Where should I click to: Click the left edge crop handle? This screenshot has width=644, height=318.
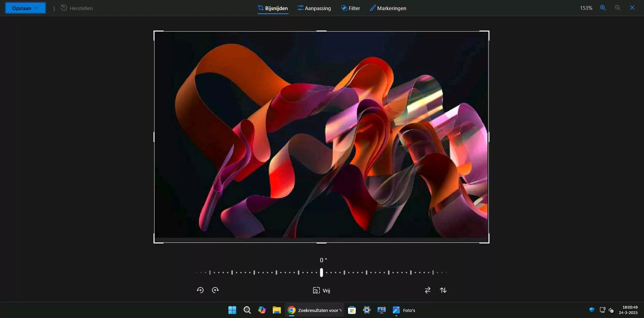pyautogui.click(x=154, y=137)
